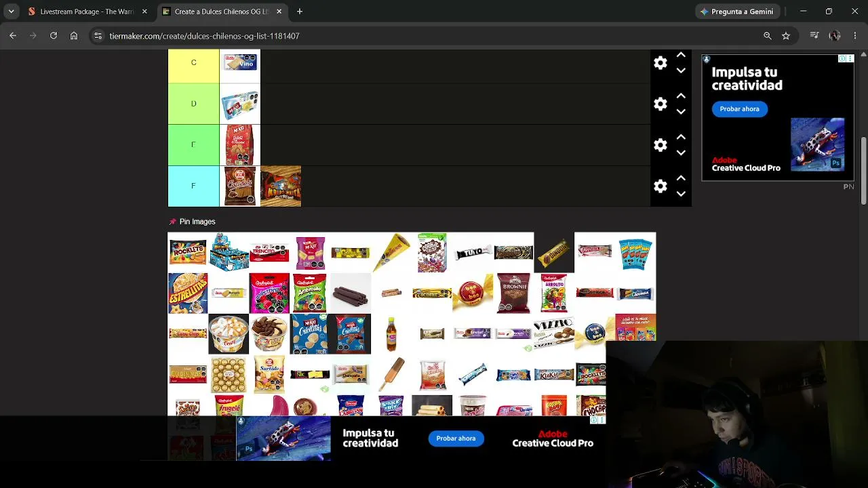Image resolution: width=868 pixels, height=488 pixels.
Task: Click the cyan F tier label
Action: coord(193,186)
